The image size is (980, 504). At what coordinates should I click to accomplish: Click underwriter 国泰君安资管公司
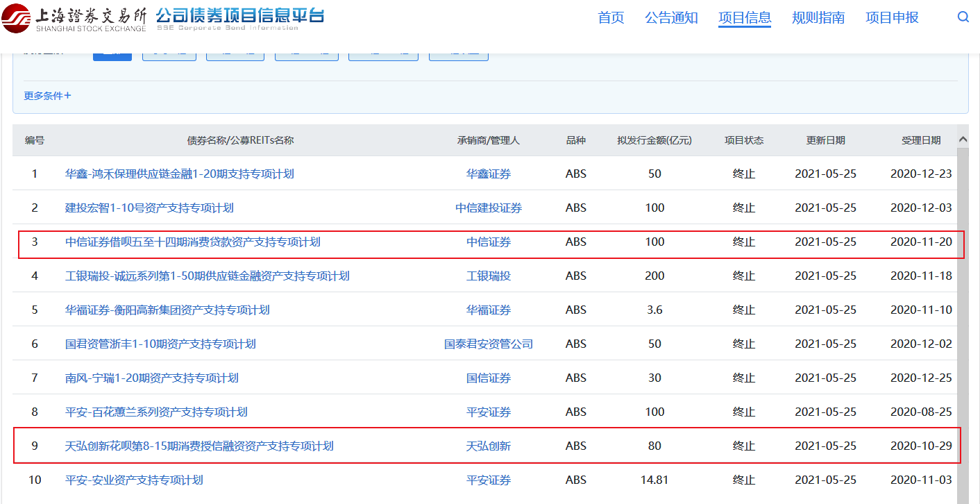point(489,344)
